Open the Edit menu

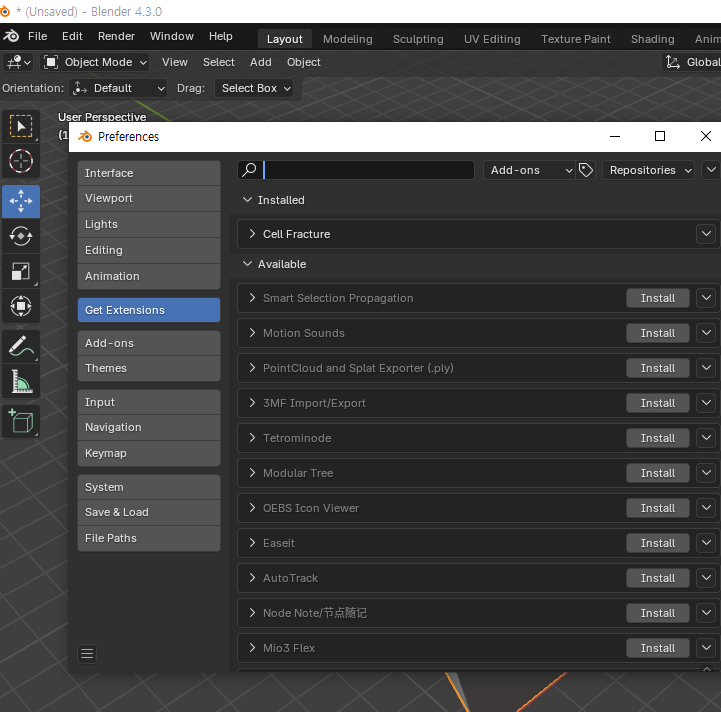click(x=72, y=36)
